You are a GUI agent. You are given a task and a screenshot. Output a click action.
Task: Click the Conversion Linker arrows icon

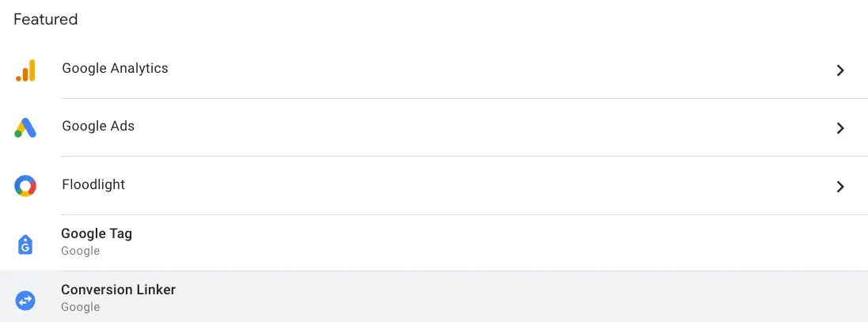25,301
